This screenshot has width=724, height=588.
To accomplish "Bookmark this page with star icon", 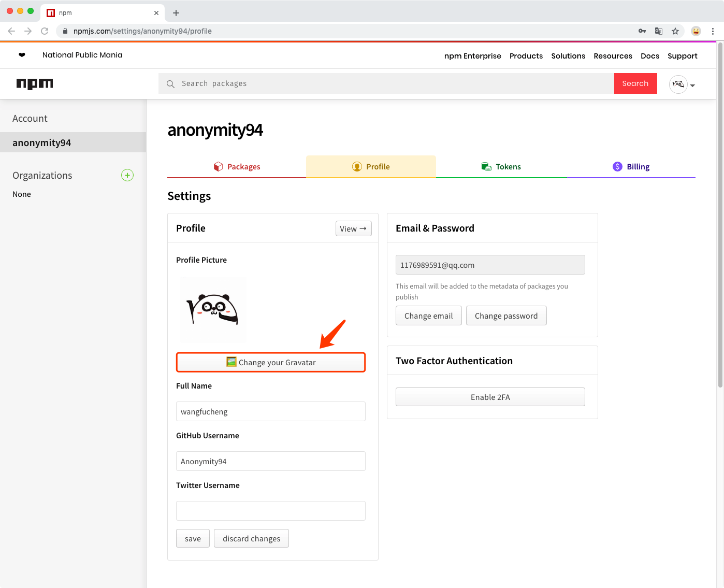I will point(675,31).
